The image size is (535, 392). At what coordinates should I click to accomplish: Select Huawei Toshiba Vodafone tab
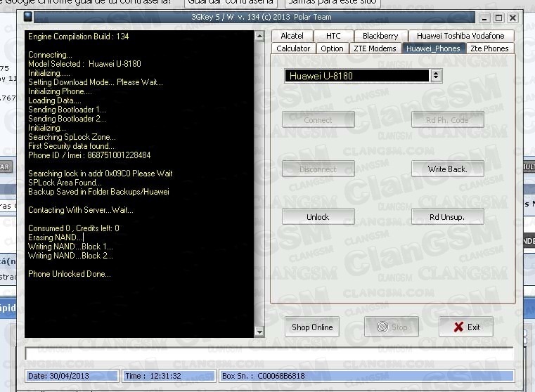pyautogui.click(x=460, y=36)
